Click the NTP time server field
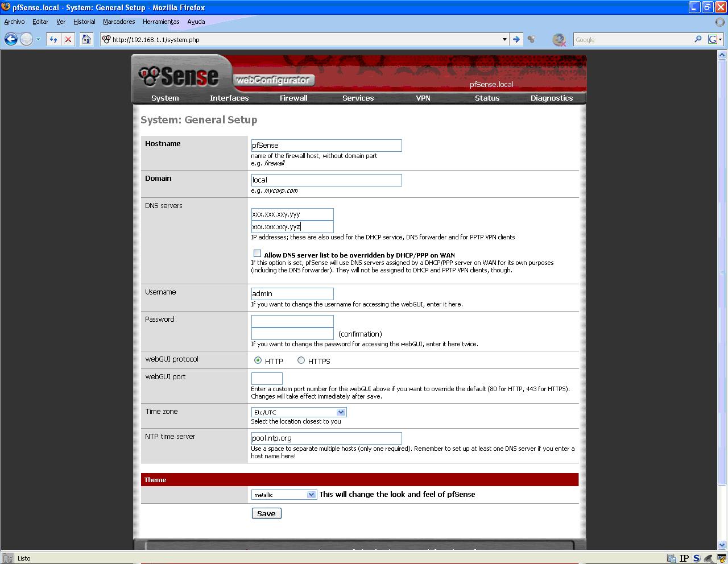Viewport: 728px width, 564px height. [326, 438]
